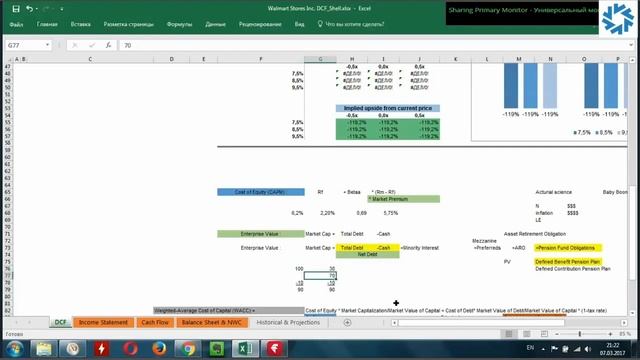The height and width of the screenshot is (360, 640).
Task: Click the zoom in plus button
Action: coord(610,334)
